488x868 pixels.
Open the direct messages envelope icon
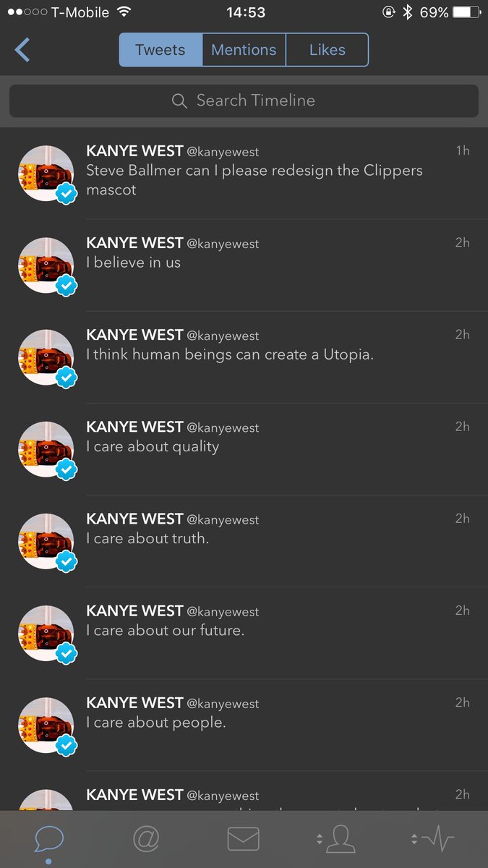(244, 839)
